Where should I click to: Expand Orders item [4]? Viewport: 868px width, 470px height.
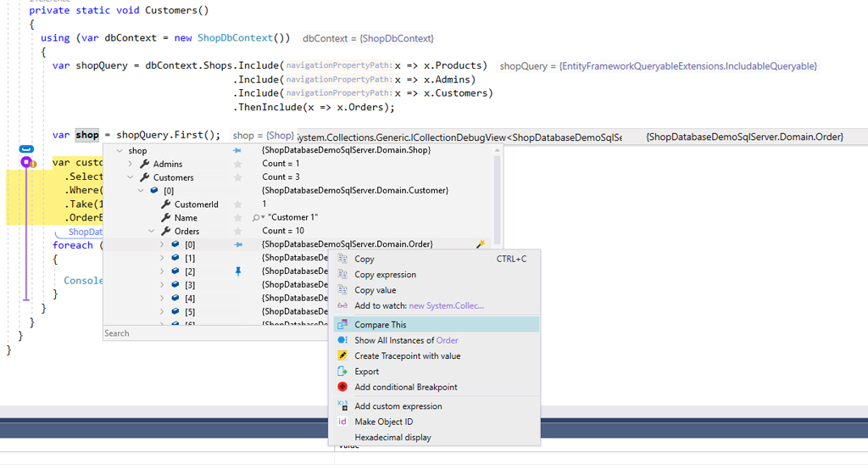(162, 298)
